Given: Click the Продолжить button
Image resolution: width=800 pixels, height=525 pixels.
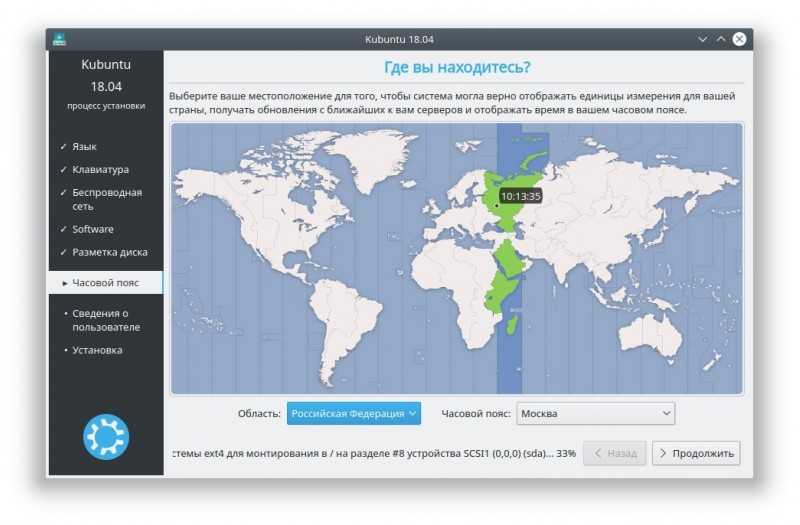Looking at the screenshot, I should click(x=696, y=453).
